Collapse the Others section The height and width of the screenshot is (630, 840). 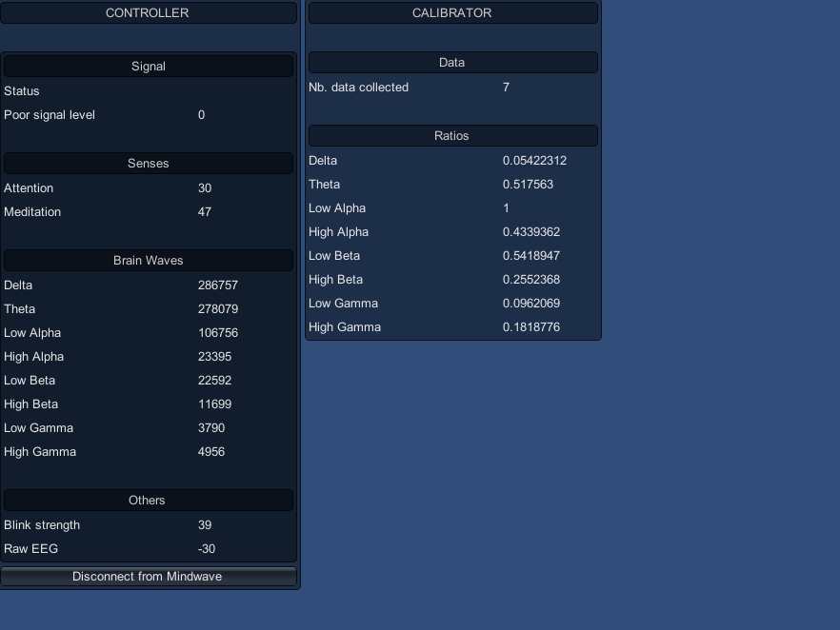[149, 500]
